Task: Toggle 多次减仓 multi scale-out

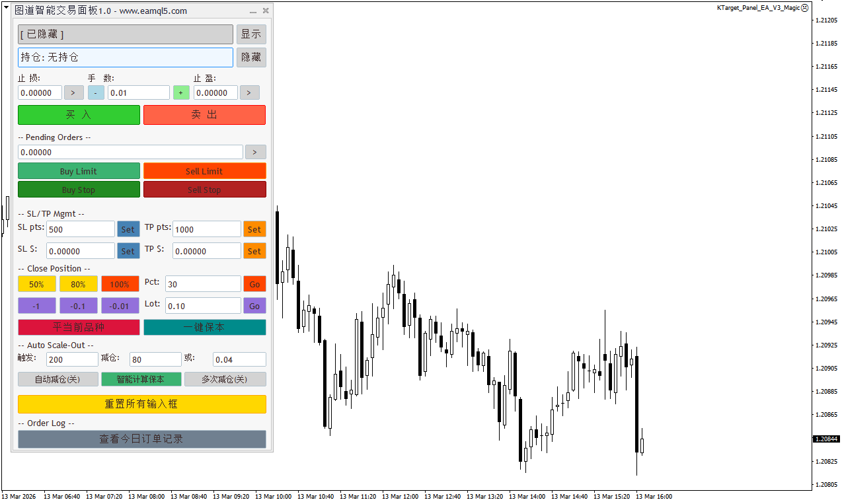Action: click(x=225, y=379)
